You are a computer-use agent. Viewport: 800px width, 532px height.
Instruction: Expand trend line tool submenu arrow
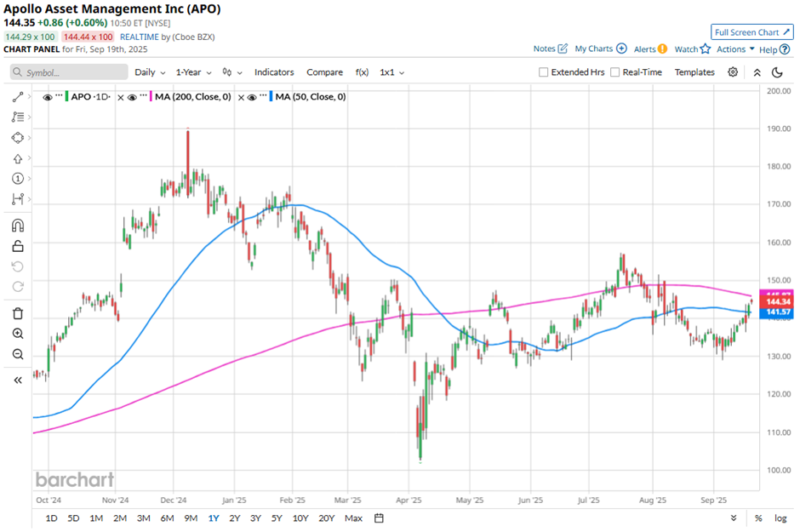click(29, 96)
